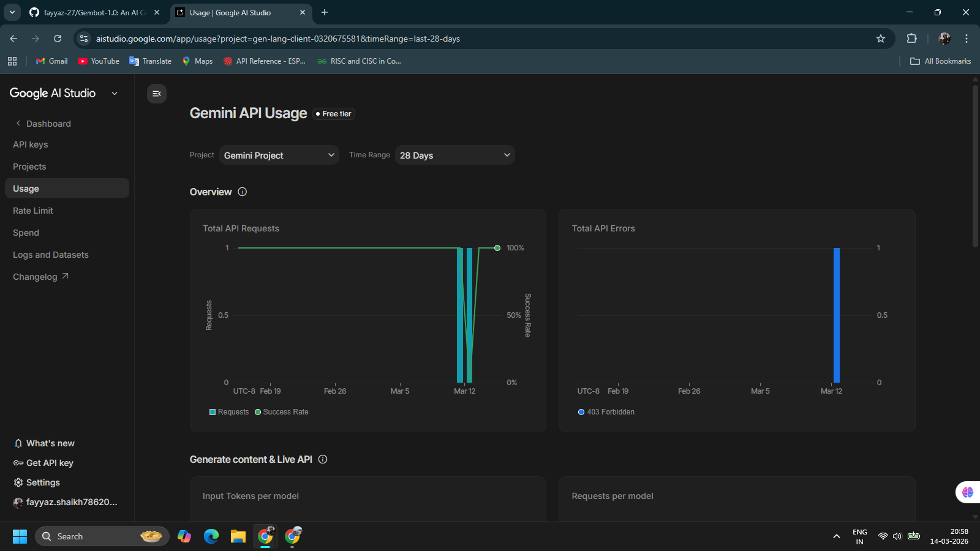
Task: Open the taskbar clock showing 20:58
Action: point(949,536)
